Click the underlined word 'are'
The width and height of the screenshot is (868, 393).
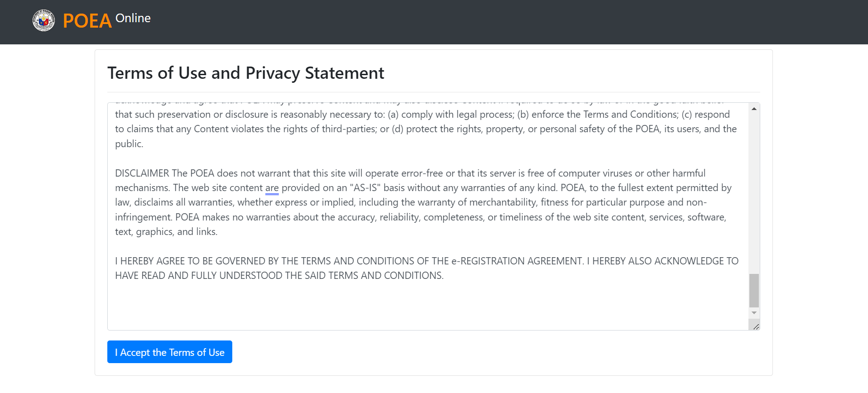(272, 188)
